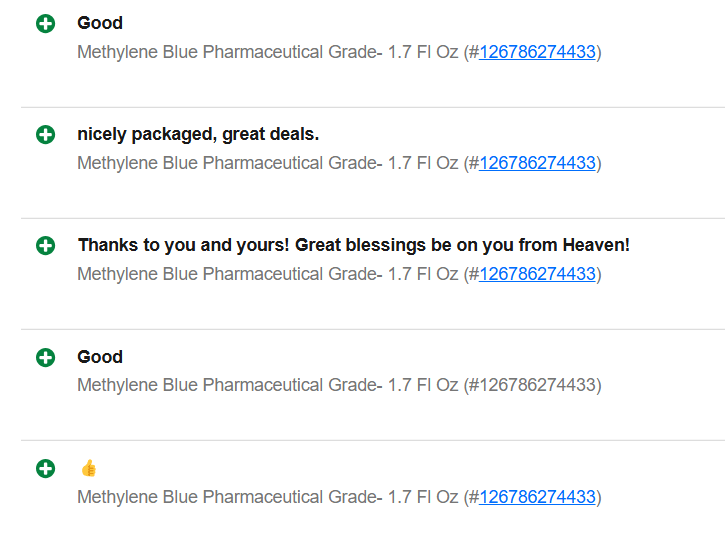This screenshot has width=725, height=537.
Task: Open the item number link under nicely packaged review
Action: pyautogui.click(x=537, y=163)
